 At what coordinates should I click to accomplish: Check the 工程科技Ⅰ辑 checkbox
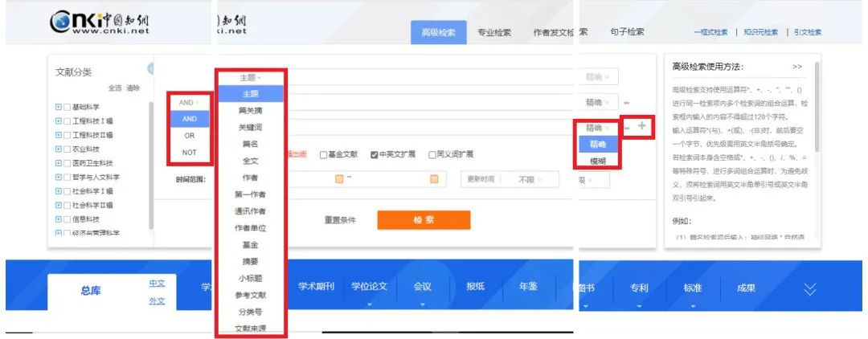point(67,121)
